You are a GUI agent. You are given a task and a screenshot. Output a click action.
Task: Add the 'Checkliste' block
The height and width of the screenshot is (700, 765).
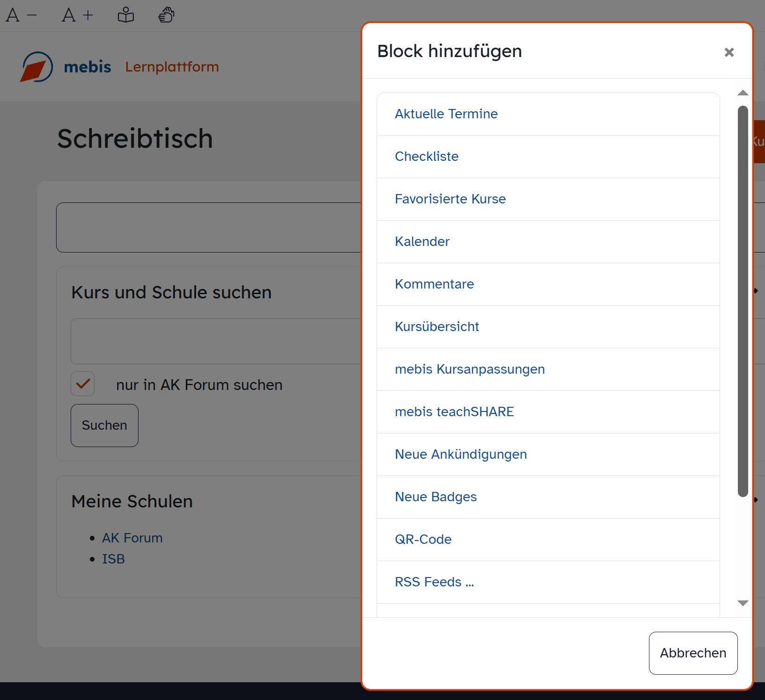click(x=426, y=157)
